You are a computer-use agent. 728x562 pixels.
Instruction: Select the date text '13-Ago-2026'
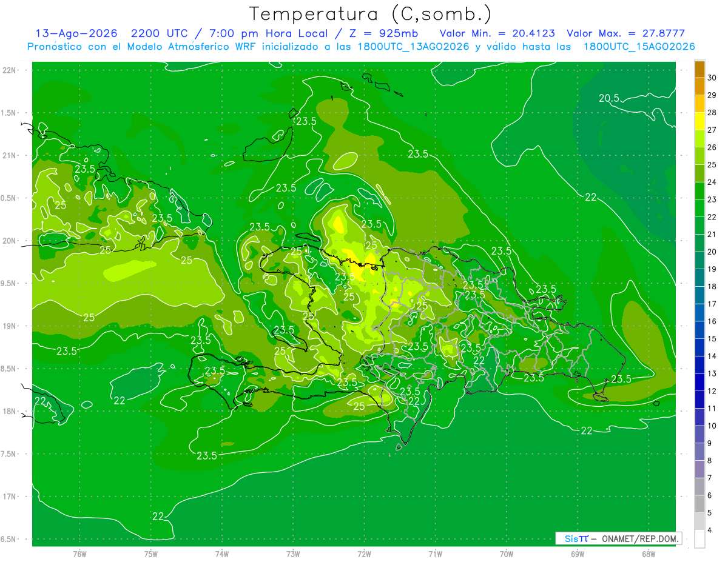pyautogui.click(x=76, y=33)
